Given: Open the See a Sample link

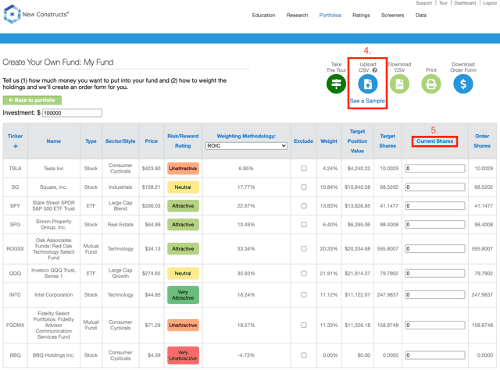Looking at the screenshot, I should click(x=367, y=101).
